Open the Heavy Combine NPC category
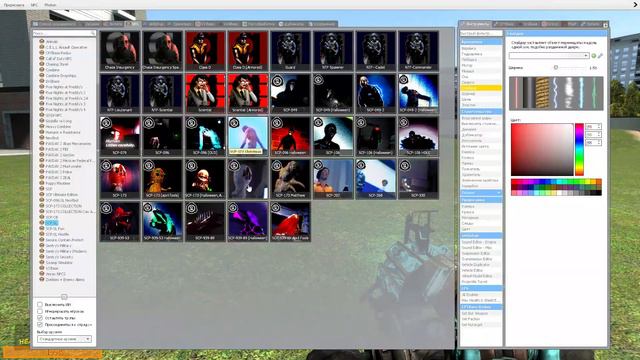 pos(59,127)
